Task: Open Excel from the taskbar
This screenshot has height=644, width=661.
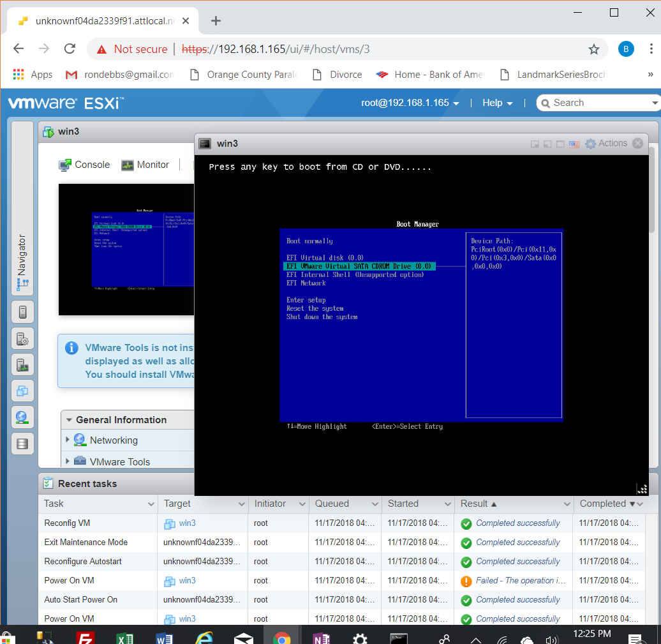Action: [125, 638]
